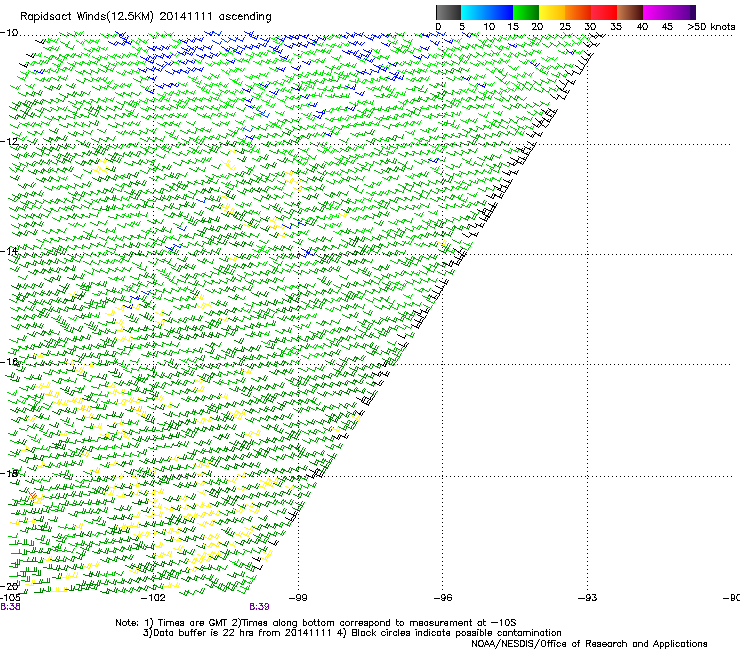Click the '20141111' date in title
Viewport: 740px width, 650px height.
[186, 17]
